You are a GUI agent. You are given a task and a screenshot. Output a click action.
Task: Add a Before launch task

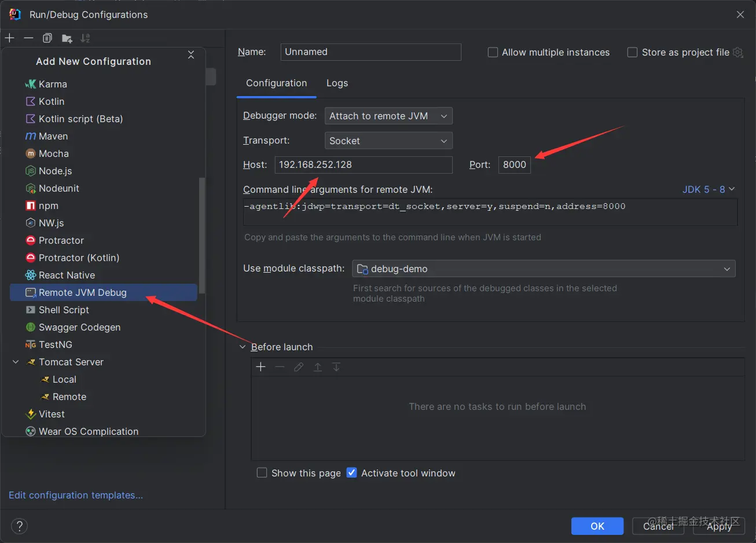tap(261, 367)
